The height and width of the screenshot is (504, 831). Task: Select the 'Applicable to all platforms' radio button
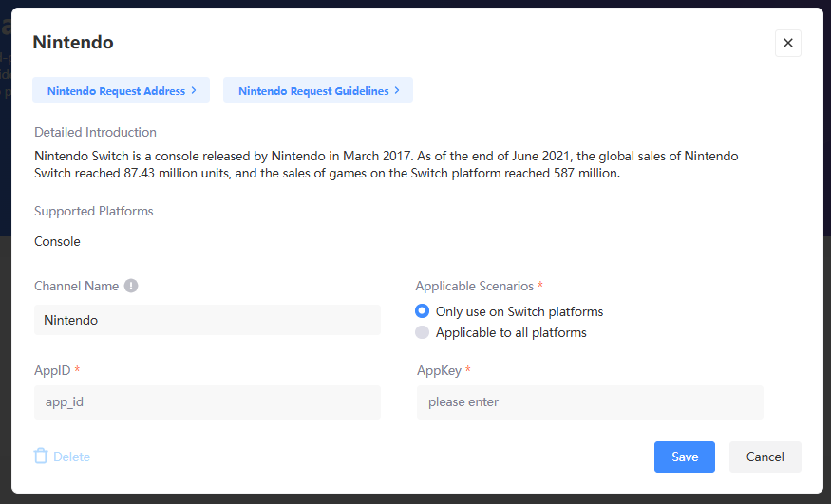(423, 332)
